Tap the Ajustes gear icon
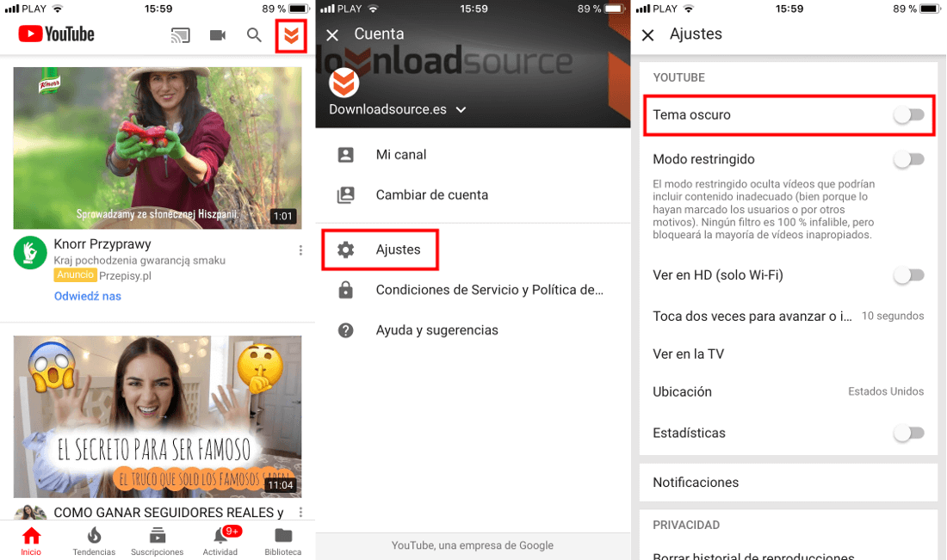 [345, 249]
